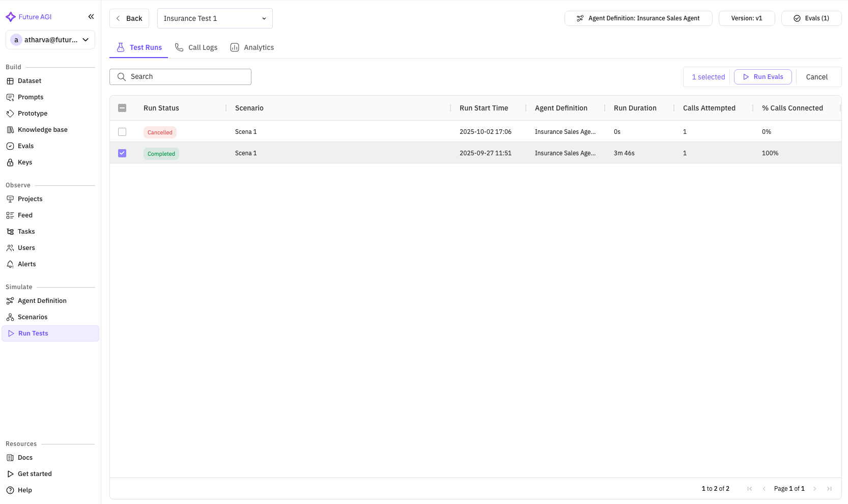Open Help in the sidebar
Image resolution: width=848 pixels, height=504 pixels.
click(x=50, y=490)
